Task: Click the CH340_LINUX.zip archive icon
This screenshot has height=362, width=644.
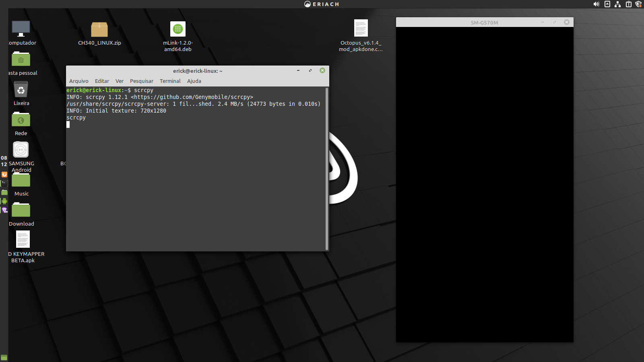Action: click(99, 30)
